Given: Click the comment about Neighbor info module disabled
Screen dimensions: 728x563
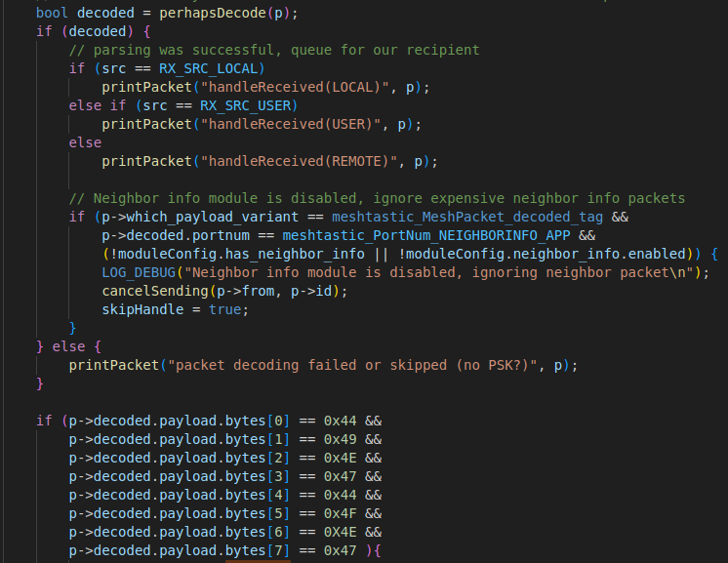Looking at the screenshot, I should click(x=377, y=199).
